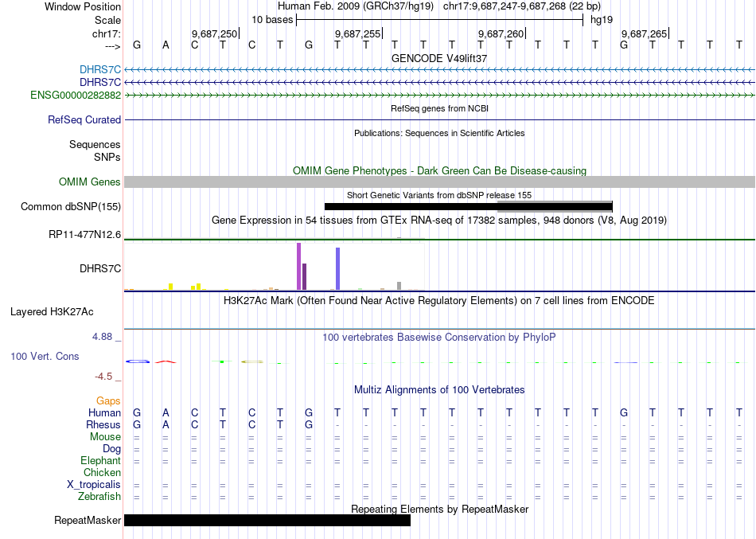756x539 pixels.
Task: Click the Common dbSNP(155) label
Action: pos(71,206)
